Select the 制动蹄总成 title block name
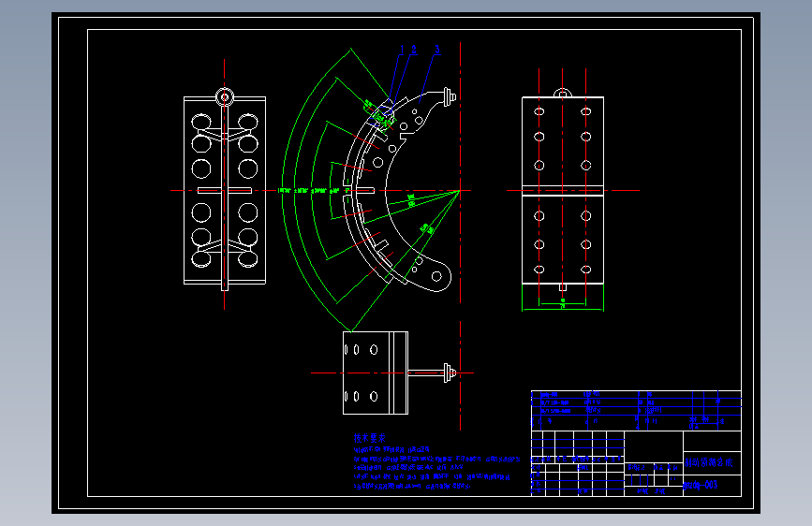 tap(708, 462)
